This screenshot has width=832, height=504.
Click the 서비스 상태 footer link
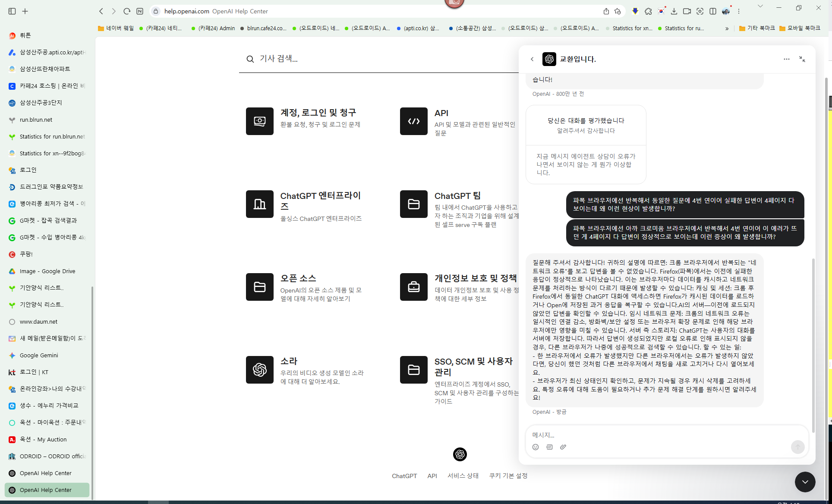coord(463,476)
